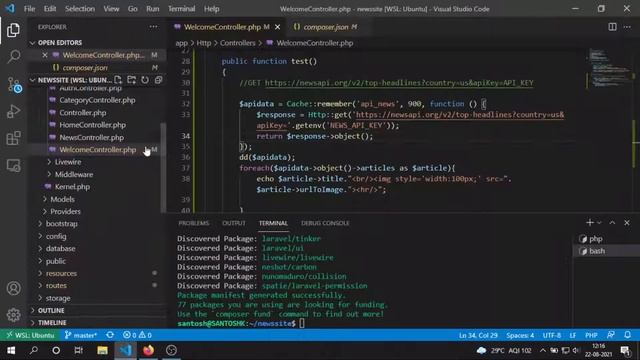The width and height of the screenshot is (640, 360).
Task: Open NewsController.php in the Explorer
Action: pos(91,138)
